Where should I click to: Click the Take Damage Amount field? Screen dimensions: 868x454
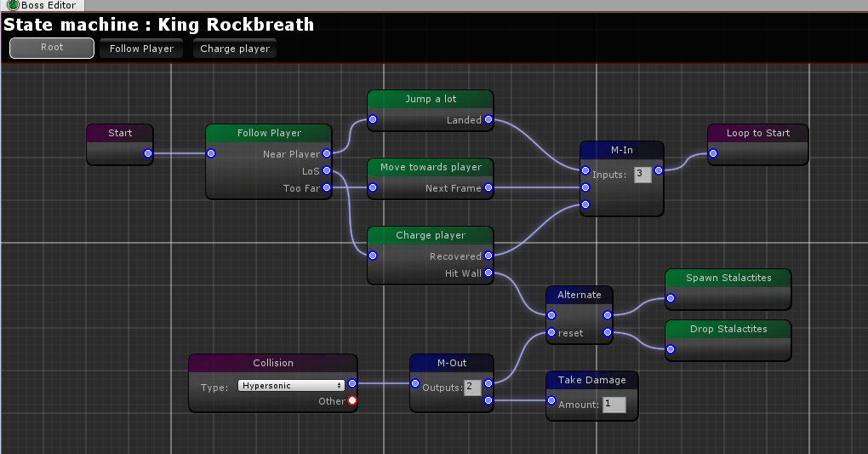[x=614, y=405]
